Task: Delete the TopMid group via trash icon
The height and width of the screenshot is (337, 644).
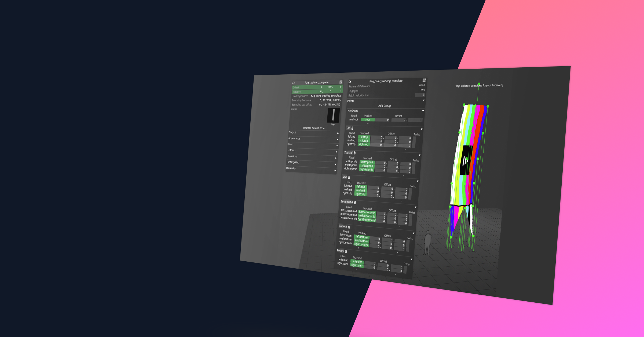Action: click(354, 153)
